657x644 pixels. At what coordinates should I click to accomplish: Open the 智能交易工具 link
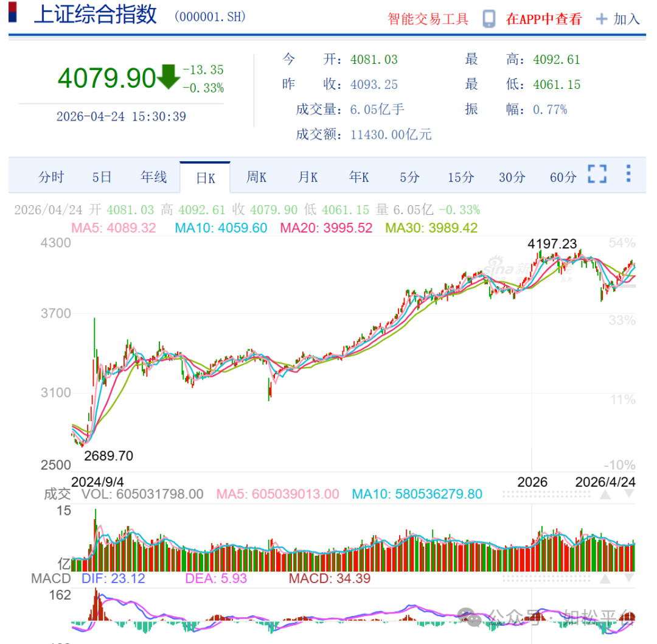point(428,19)
